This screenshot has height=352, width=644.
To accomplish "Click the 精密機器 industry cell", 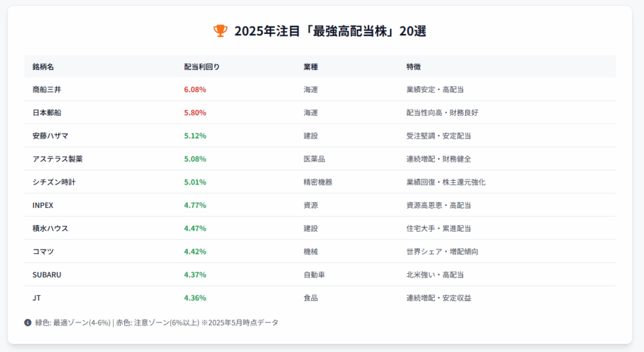I will (318, 182).
